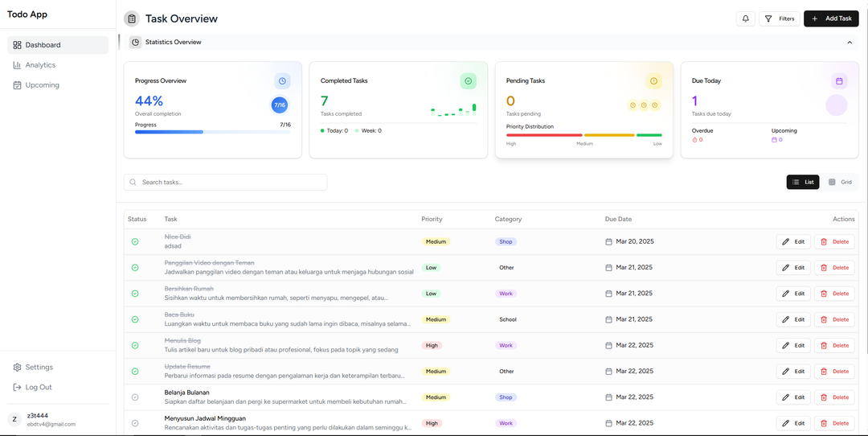This screenshot has height=436, width=868.
Task: Click the calendar icon on Due Today card
Action: (x=839, y=81)
